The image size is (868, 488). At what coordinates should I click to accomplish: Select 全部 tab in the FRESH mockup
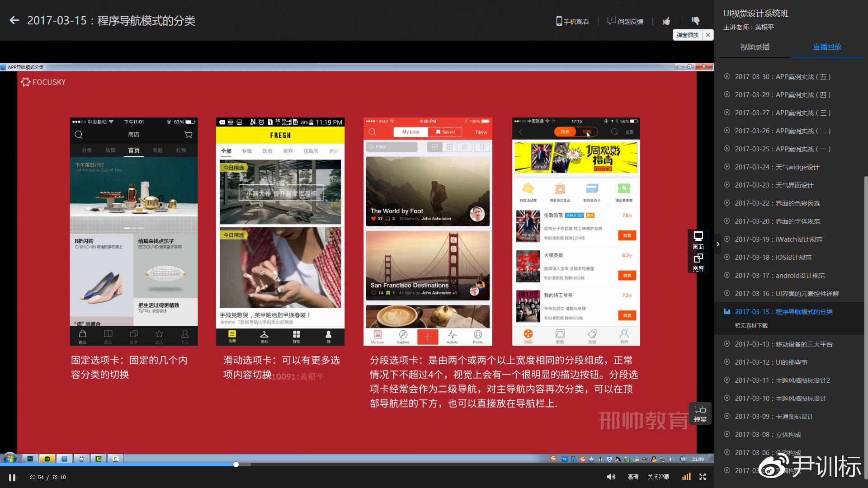(x=226, y=151)
